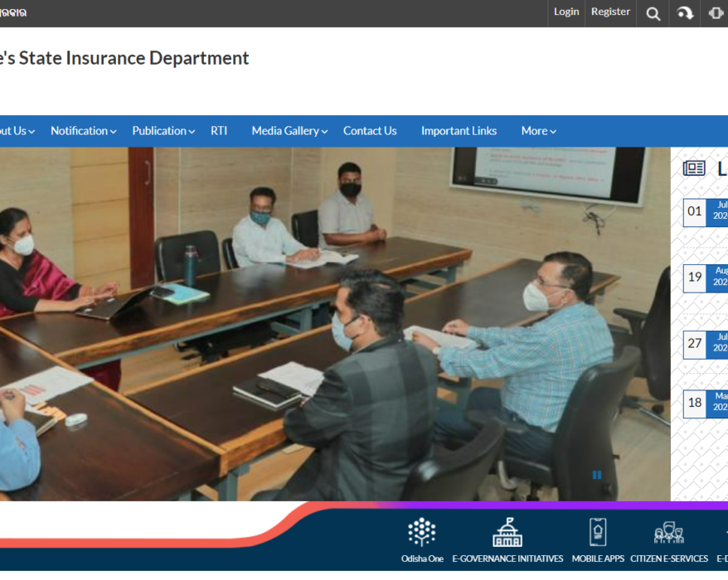The width and height of the screenshot is (728, 580).
Task: Expand the Notification dropdown menu
Action: (x=83, y=131)
